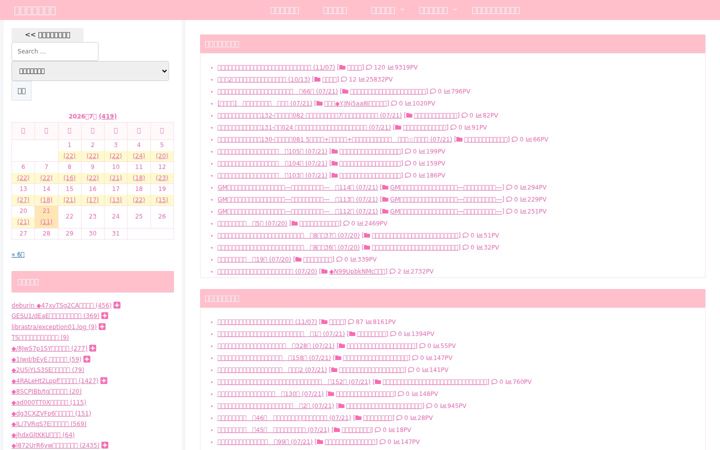Click the chart icon next to 760PV
Image resolution: width=720 pixels, height=450 pixels.
coord(508,382)
